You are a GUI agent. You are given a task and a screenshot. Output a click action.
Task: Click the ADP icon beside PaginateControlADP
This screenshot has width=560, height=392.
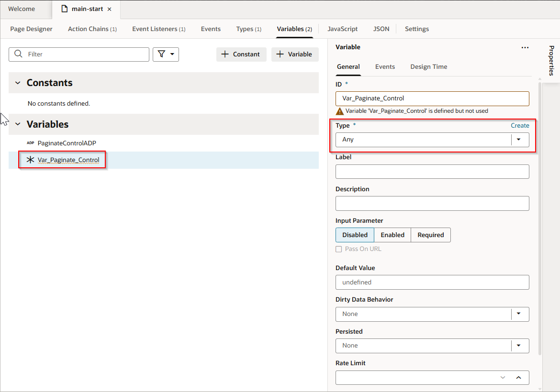coord(31,143)
